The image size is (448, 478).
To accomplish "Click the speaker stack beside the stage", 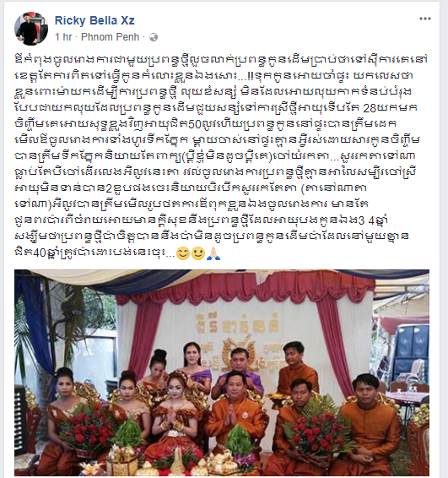I will 412,350.
